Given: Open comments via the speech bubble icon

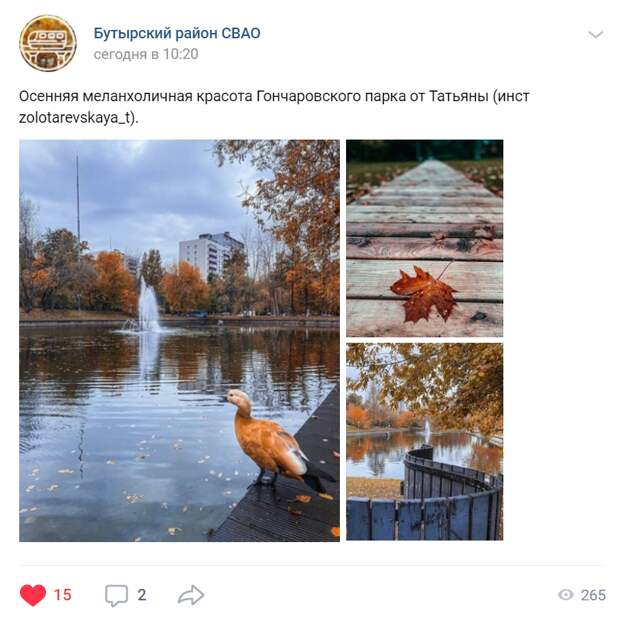Looking at the screenshot, I should coord(116,595).
